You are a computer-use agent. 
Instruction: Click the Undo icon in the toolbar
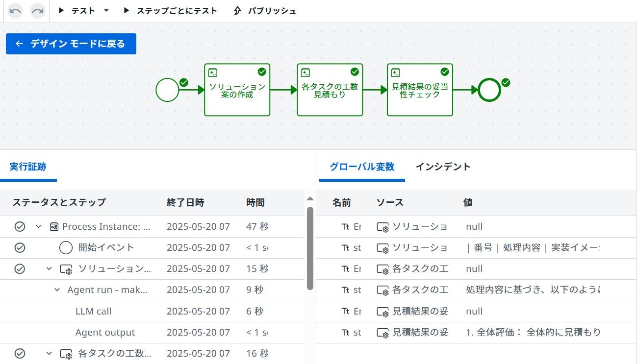point(15,10)
